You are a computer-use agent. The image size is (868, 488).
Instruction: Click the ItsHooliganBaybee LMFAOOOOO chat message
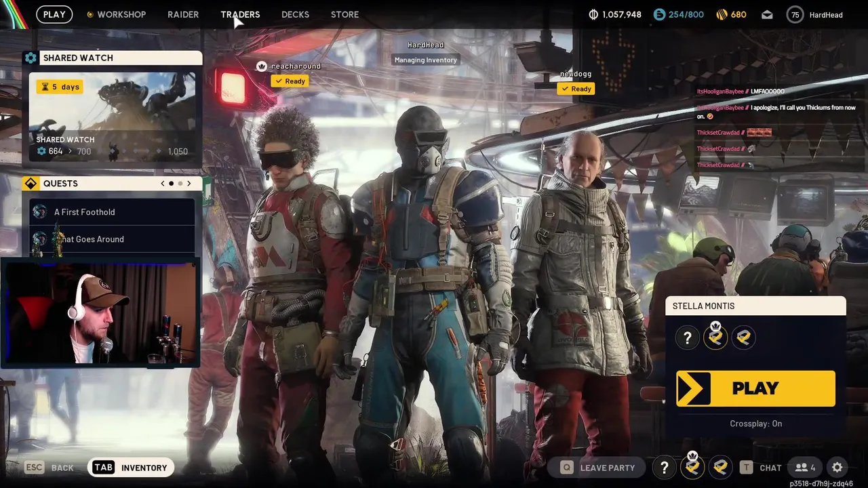(741, 91)
